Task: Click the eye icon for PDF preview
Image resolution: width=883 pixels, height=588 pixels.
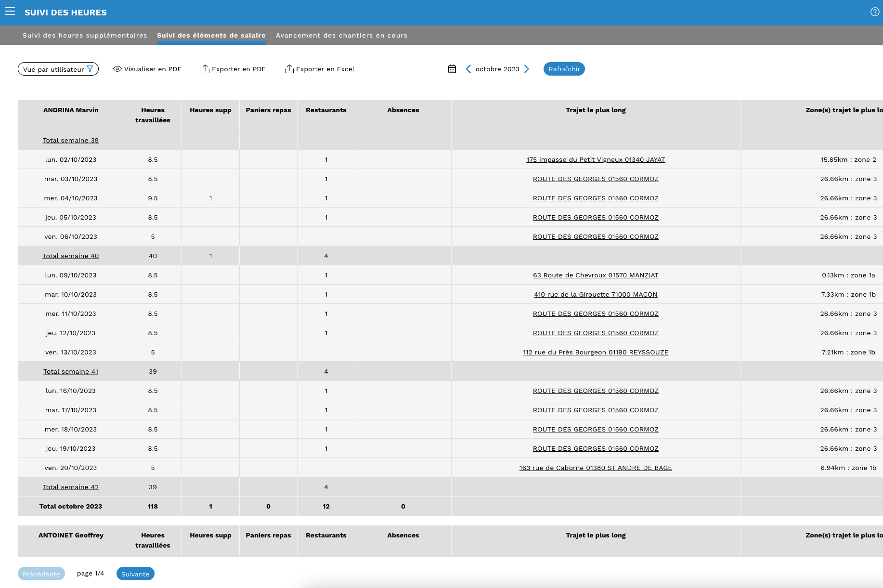Action: coord(117,69)
